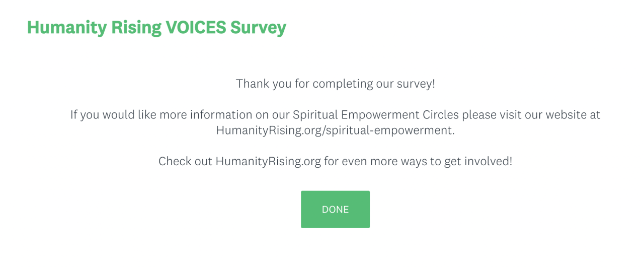Screen dimensions: 644x267
Task: Click the Humanity Rising VOICES Survey heading
Action: click(x=156, y=27)
